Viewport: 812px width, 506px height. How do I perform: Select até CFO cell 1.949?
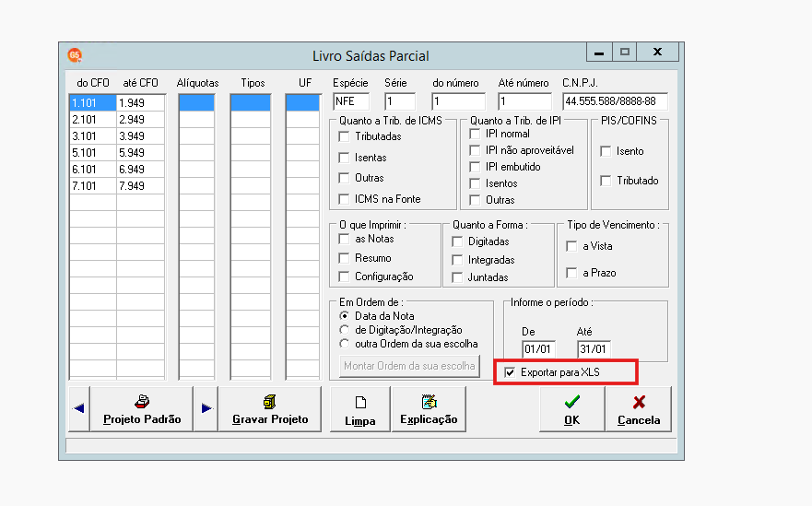click(140, 102)
